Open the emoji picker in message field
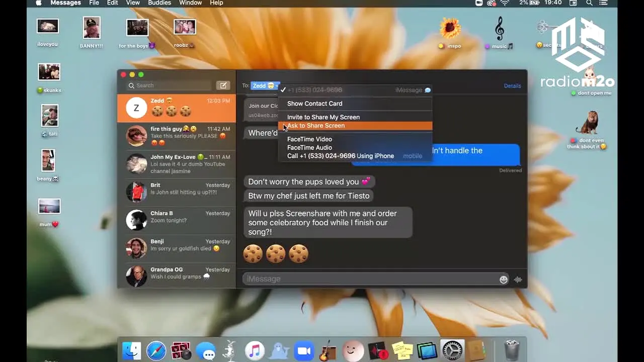This screenshot has height=362, width=644. (x=504, y=280)
